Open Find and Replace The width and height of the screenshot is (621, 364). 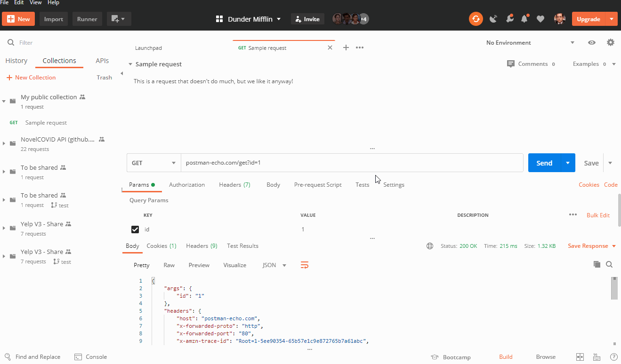[32, 357]
